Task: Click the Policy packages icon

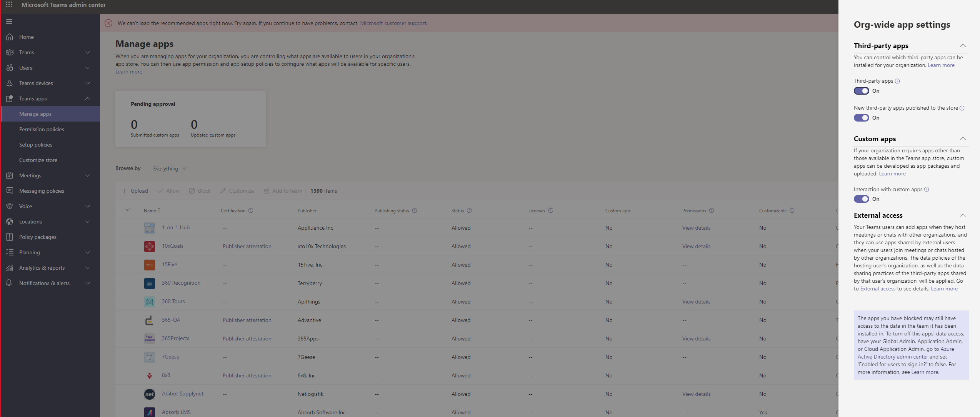Action: click(x=10, y=237)
